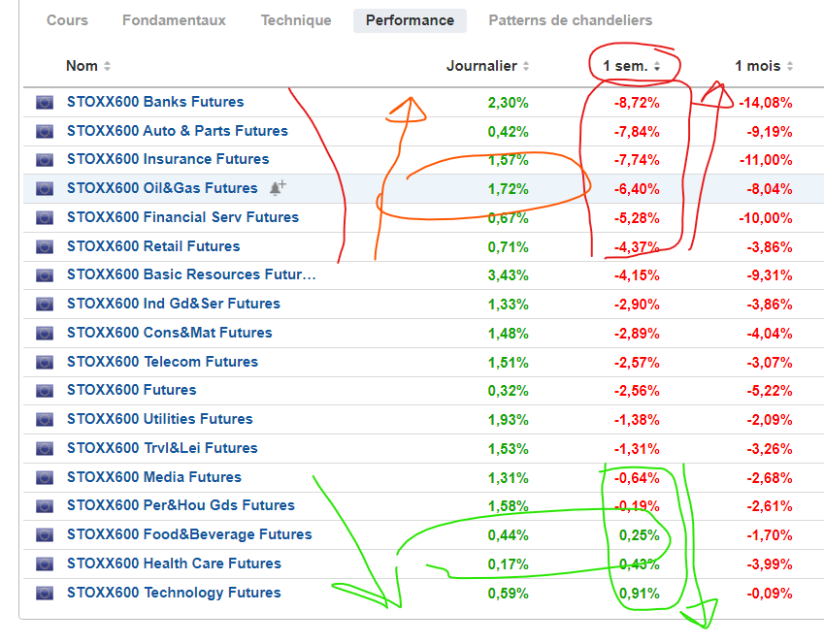This screenshot has width=824, height=644.
Task: Click EU flag icon beside Telecom Futures
Action: point(45,362)
